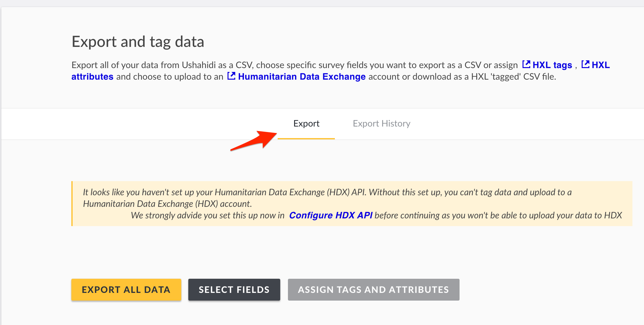Switch to the Export History tab
Viewport: 644px width, 325px height.
[381, 124]
